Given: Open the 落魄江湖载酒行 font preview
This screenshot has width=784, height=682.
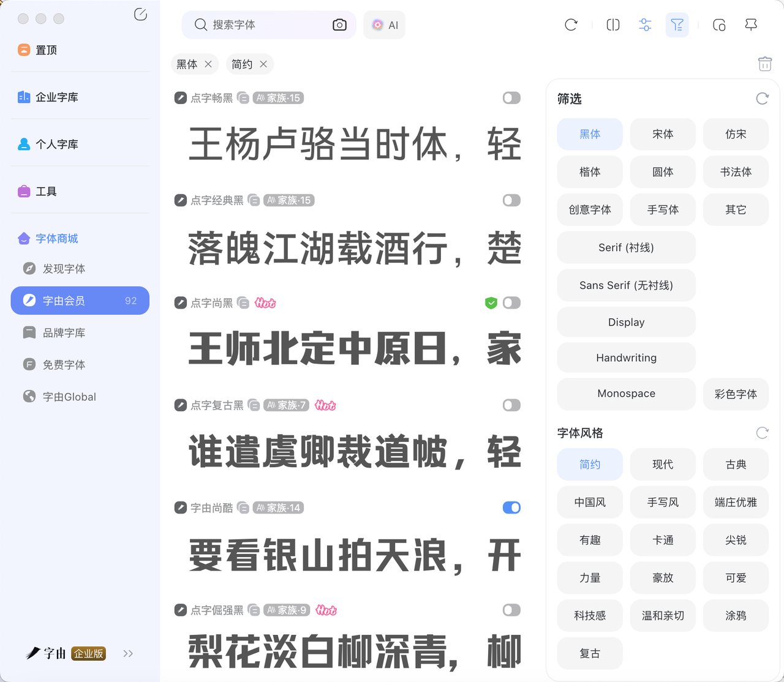Looking at the screenshot, I should (x=355, y=249).
